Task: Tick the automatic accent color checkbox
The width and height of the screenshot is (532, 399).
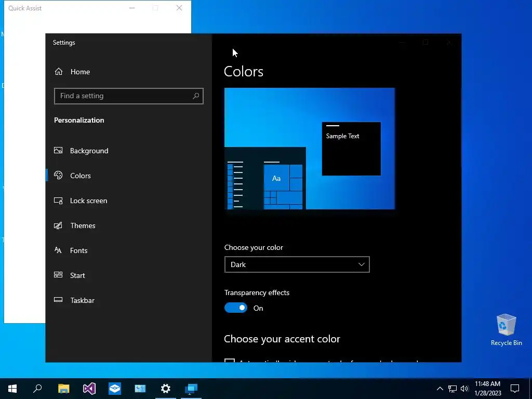Action: [230, 361]
